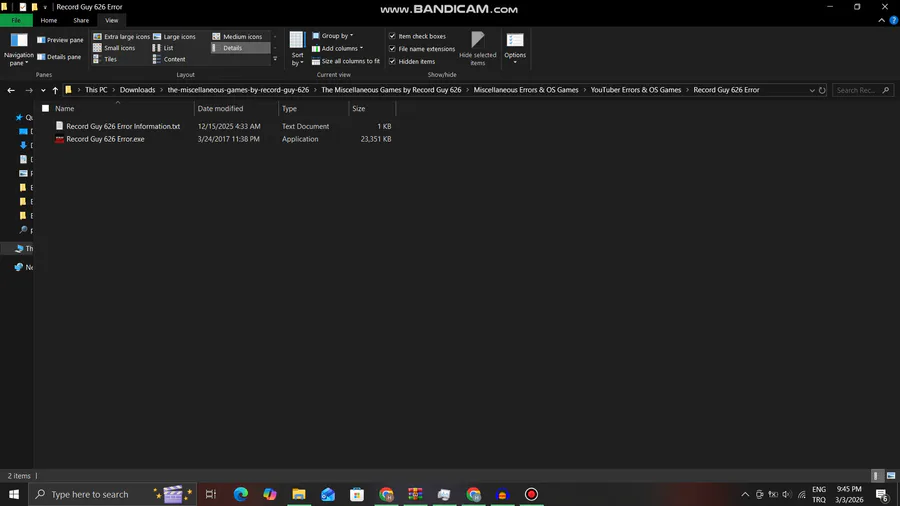
Task: Toggle the Item check boxes option
Action: point(417,36)
